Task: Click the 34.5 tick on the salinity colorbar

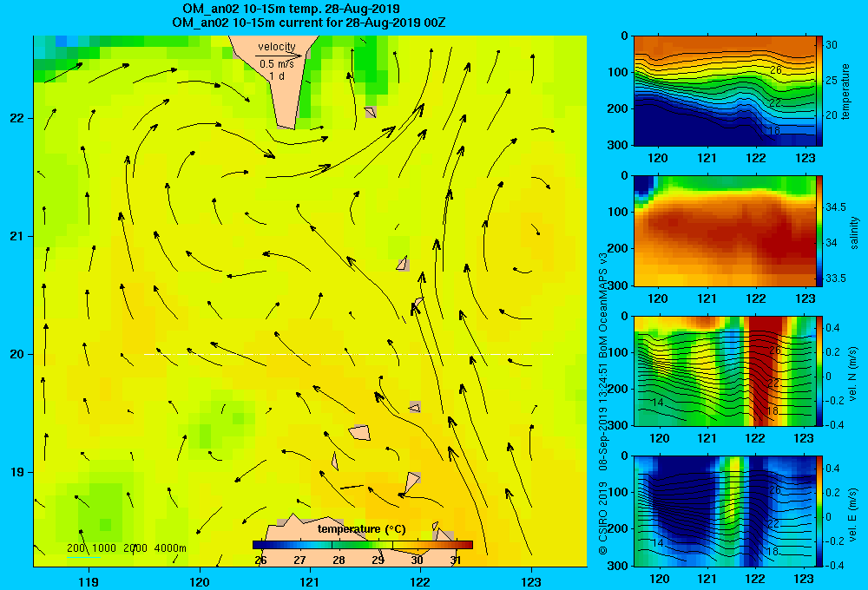Action: pos(835,207)
